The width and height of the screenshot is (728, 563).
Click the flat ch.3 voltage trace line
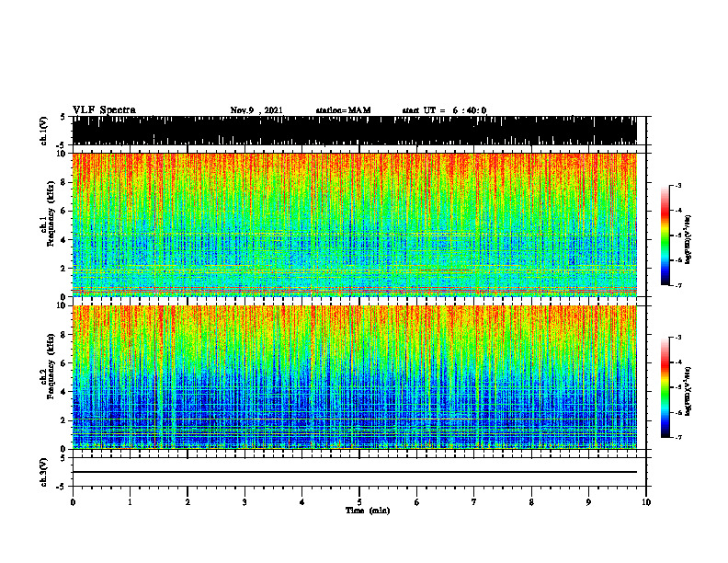pos(355,472)
